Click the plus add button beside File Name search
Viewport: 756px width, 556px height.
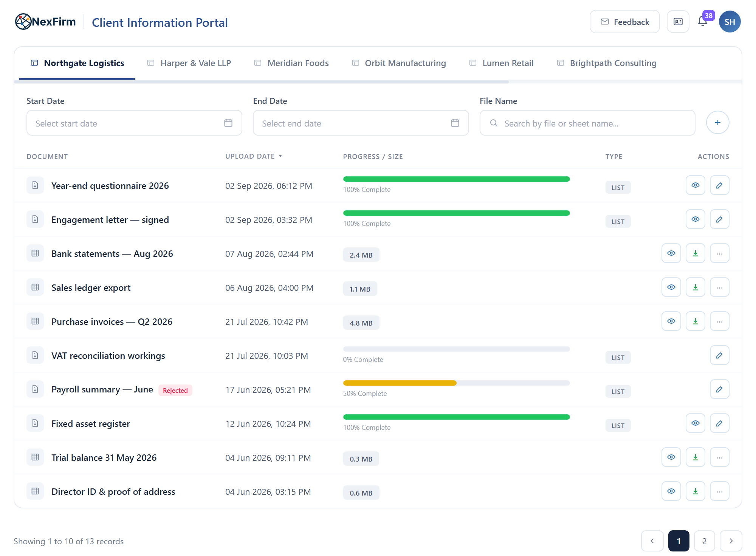(x=717, y=122)
